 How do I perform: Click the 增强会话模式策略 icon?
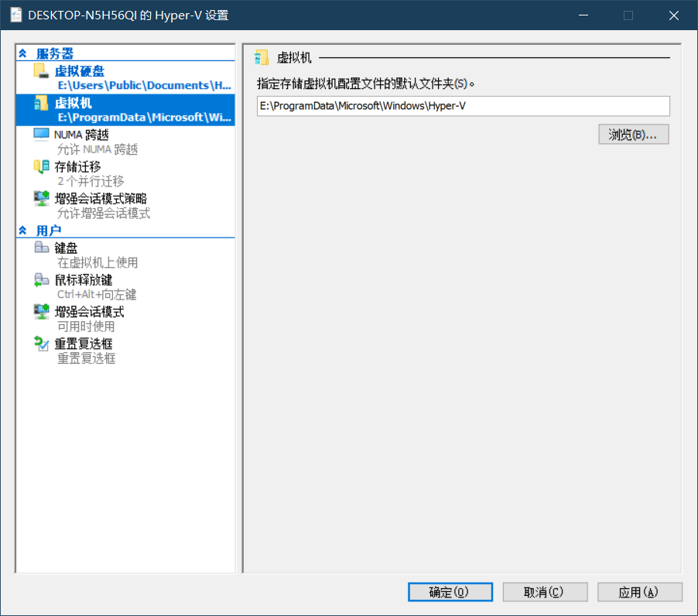41,199
